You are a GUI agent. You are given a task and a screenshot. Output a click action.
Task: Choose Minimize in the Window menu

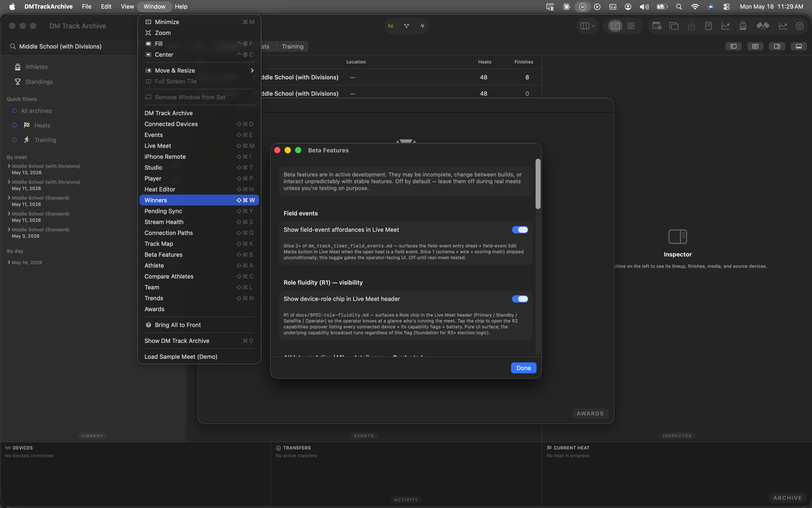[x=199, y=22]
